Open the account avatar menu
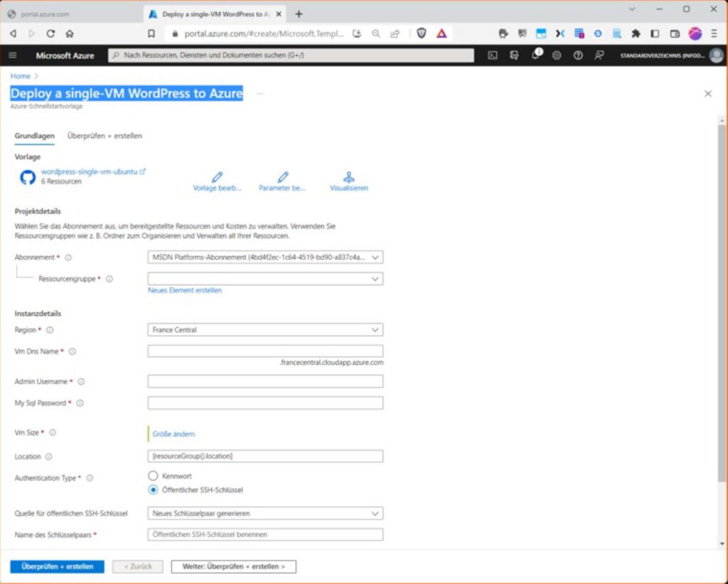 pyautogui.click(x=717, y=55)
